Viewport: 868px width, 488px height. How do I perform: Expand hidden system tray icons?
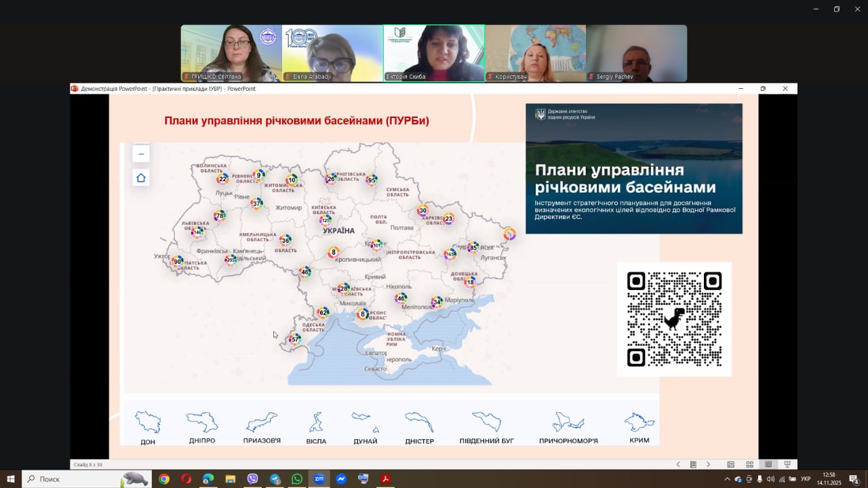pyautogui.click(x=727, y=479)
